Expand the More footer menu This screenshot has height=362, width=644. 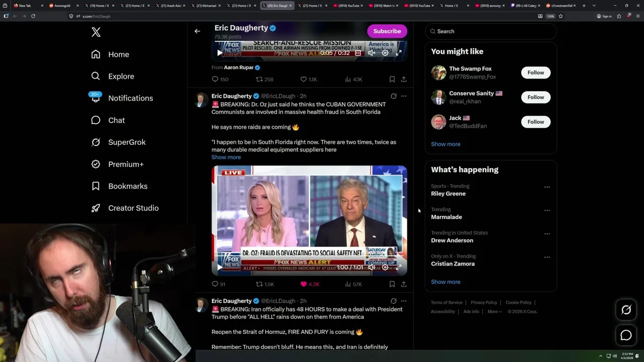495,312
